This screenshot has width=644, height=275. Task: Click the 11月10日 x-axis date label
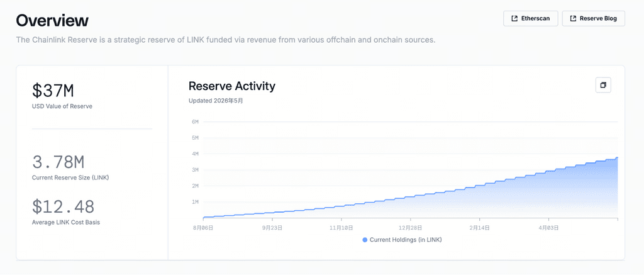(x=341, y=227)
